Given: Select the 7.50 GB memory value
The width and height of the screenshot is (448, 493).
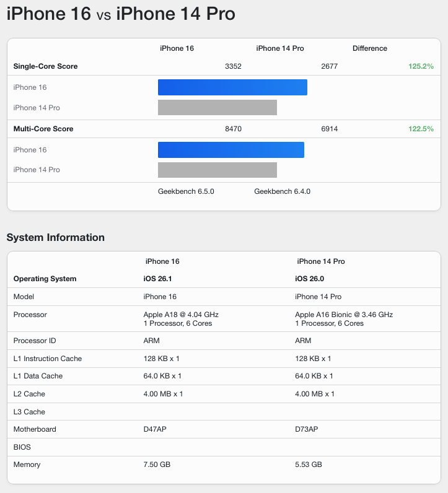Looking at the screenshot, I should pyautogui.click(x=157, y=465).
